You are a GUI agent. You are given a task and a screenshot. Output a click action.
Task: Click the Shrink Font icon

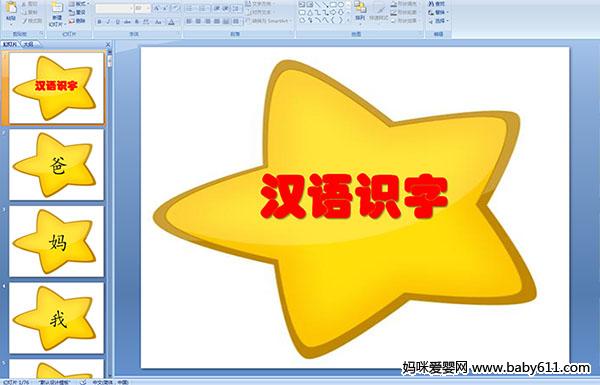[x=165, y=8]
